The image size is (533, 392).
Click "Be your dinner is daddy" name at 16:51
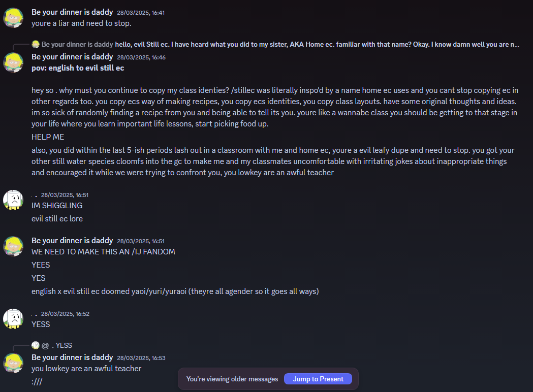click(72, 241)
